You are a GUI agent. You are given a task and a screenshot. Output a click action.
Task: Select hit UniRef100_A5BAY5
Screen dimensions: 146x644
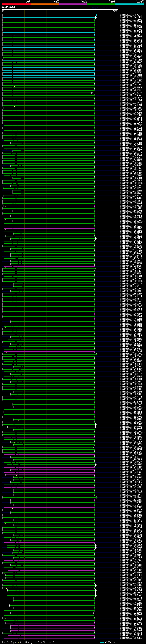click(x=131, y=82)
